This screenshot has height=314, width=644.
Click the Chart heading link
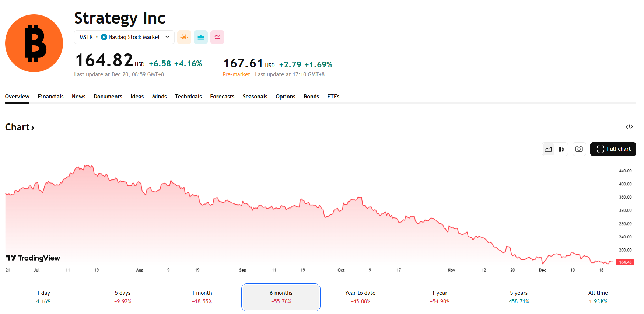(x=20, y=127)
